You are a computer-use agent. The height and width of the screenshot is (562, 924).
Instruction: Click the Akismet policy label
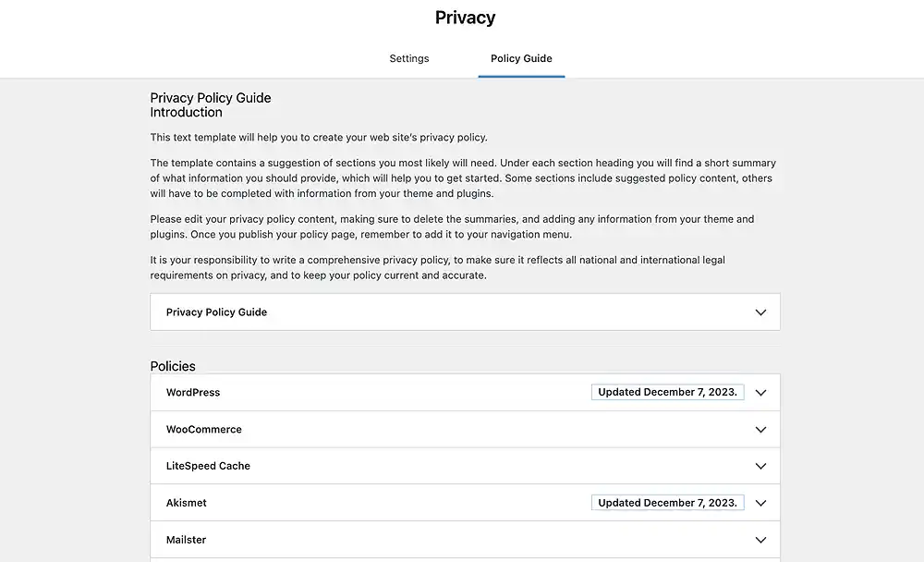pos(187,504)
